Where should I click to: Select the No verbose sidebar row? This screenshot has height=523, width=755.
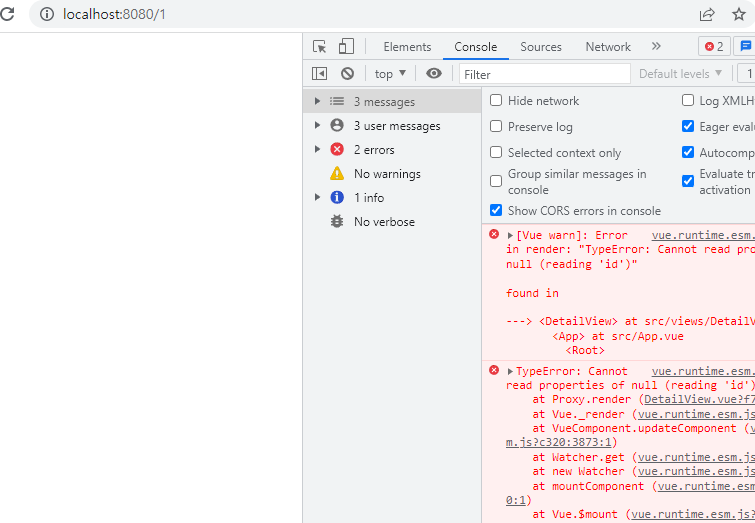(392, 222)
